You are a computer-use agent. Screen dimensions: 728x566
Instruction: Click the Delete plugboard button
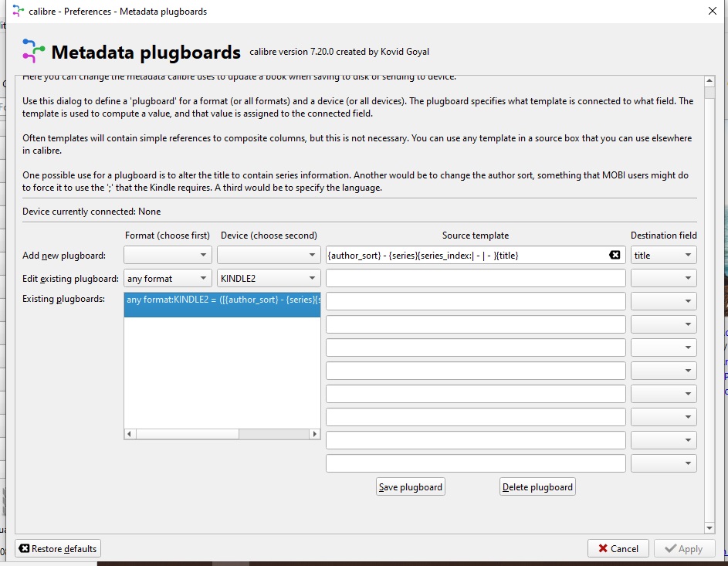(537, 486)
